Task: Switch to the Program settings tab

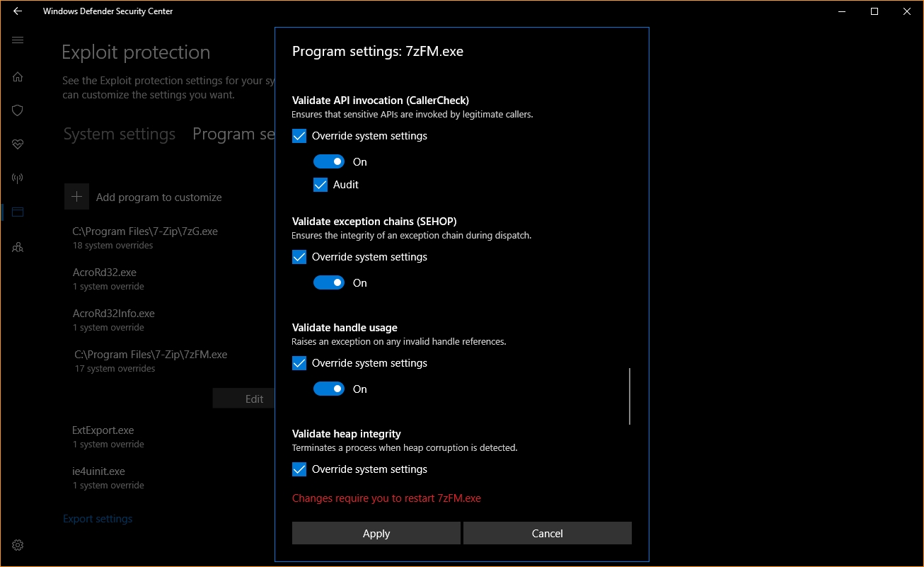Action: click(233, 134)
